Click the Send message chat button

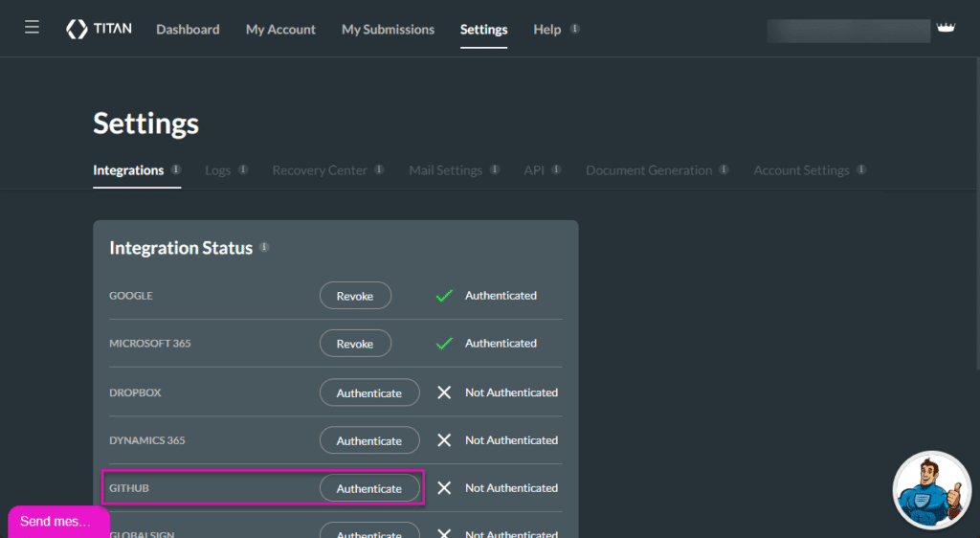click(56, 522)
